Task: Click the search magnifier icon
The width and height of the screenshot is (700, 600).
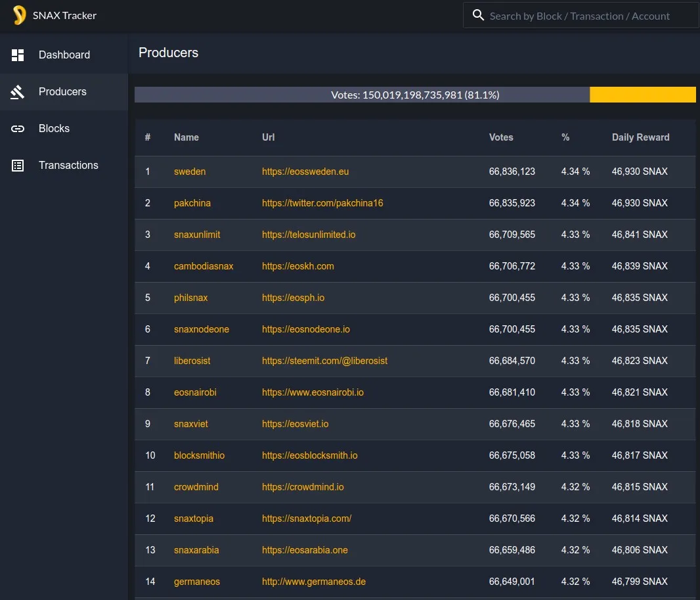Action: point(479,16)
